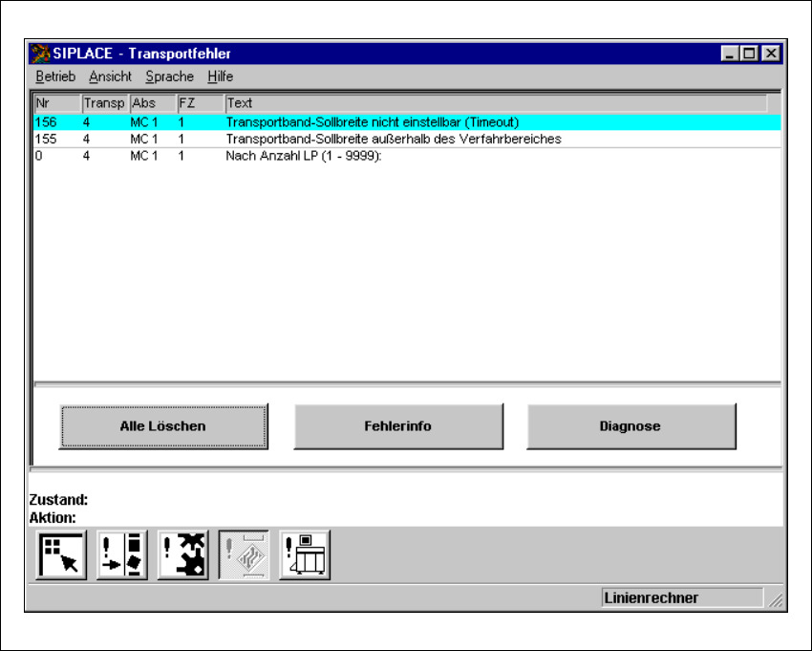Open the component feeder error icon
This screenshot has height=651, width=812.
tap(122, 555)
